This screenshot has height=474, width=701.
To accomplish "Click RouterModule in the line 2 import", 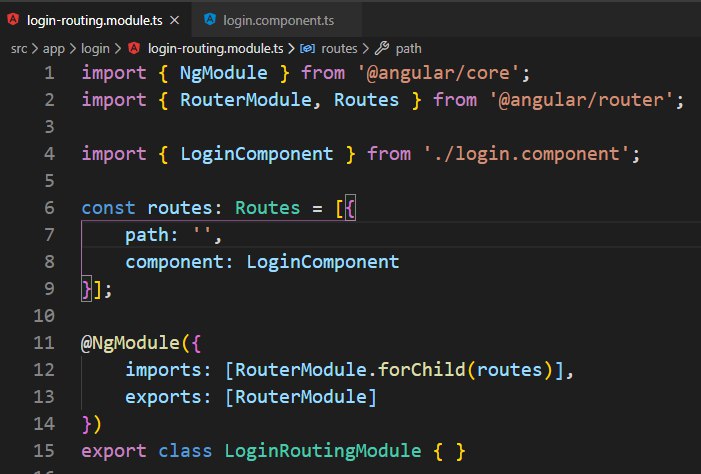I will pyautogui.click(x=245, y=100).
